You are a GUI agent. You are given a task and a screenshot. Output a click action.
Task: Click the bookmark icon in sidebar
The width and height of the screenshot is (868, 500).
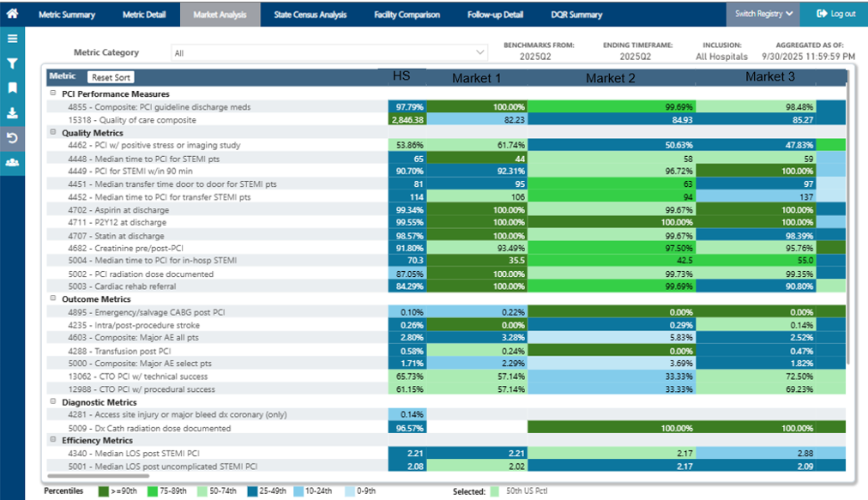[12, 88]
